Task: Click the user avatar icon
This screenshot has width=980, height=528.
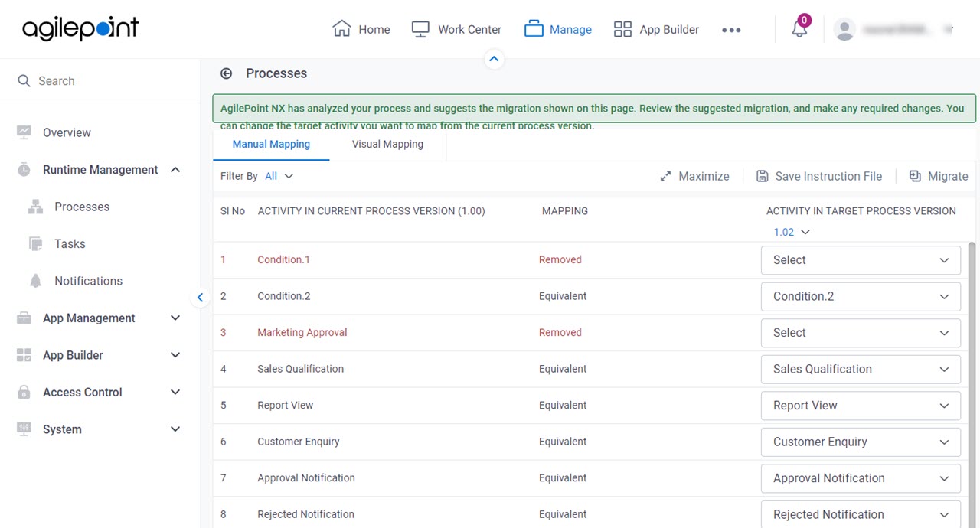Action: coord(844,30)
